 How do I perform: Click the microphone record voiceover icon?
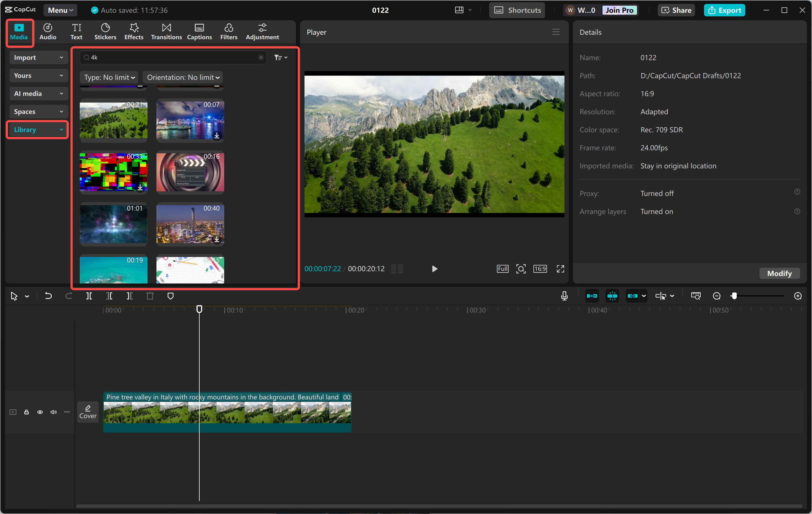pyautogui.click(x=564, y=296)
